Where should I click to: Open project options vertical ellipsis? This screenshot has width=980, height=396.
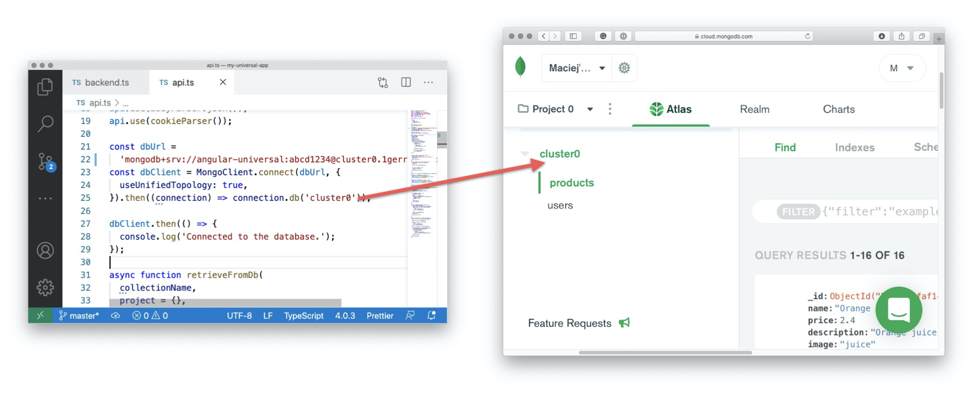point(610,109)
